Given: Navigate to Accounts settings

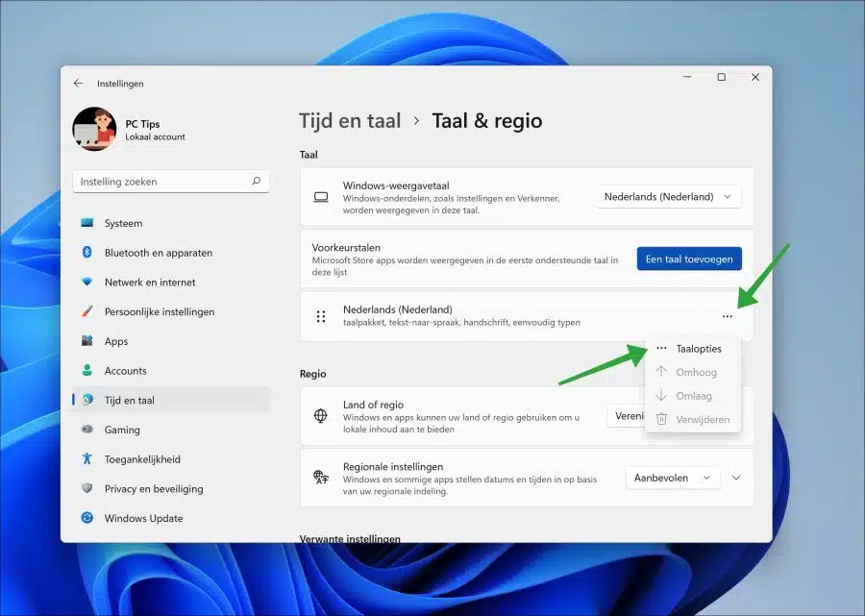Looking at the screenshot, I should (170, 371).
